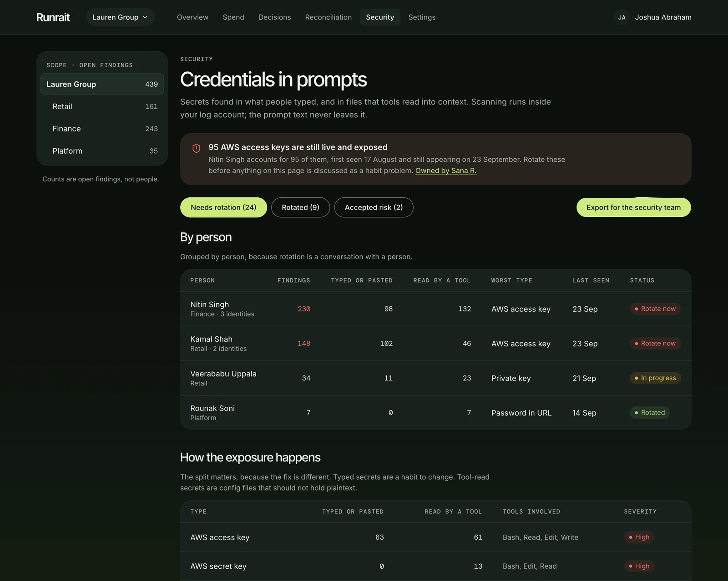Click Rounak Soni's Rotated status badge
This screenshot has height=581, width=728.
(x=650, y=412)
